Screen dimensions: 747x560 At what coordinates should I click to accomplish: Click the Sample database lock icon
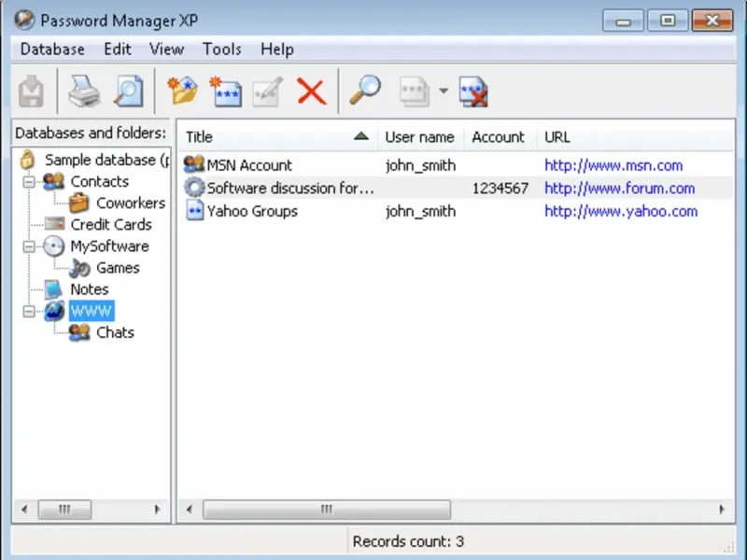point(27,160)
